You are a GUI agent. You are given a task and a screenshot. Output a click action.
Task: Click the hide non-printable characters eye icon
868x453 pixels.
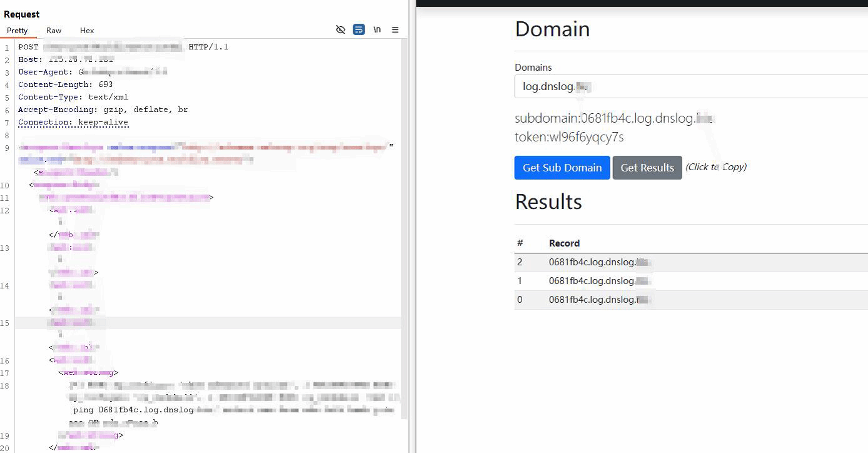pyautogui.click(x=340, y=29)
